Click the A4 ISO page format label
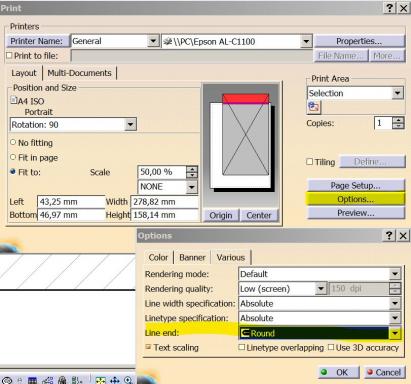The height and width of the screenshot is (384, 411). [31, 101]
